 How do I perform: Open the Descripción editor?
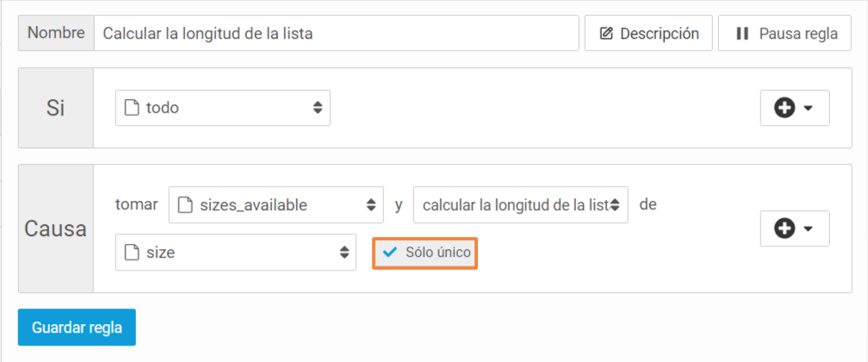point(648,34)
